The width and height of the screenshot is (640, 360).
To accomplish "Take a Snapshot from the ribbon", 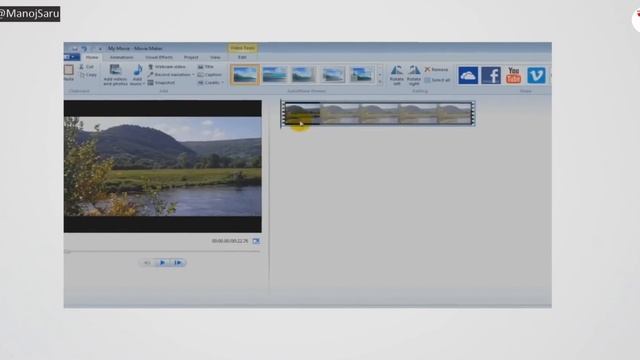I will pos(161,83).
